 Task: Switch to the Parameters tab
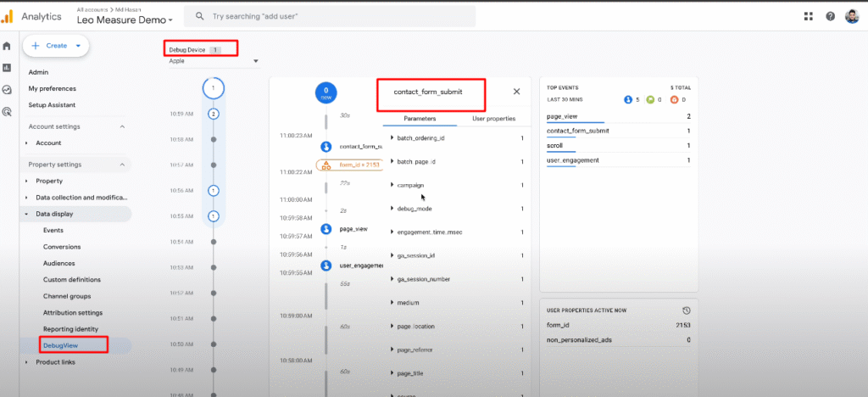420,119
